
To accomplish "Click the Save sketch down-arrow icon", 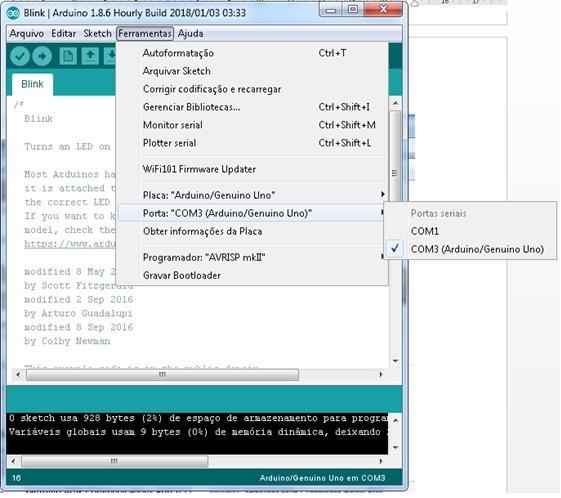I will (x=110, y=56).
